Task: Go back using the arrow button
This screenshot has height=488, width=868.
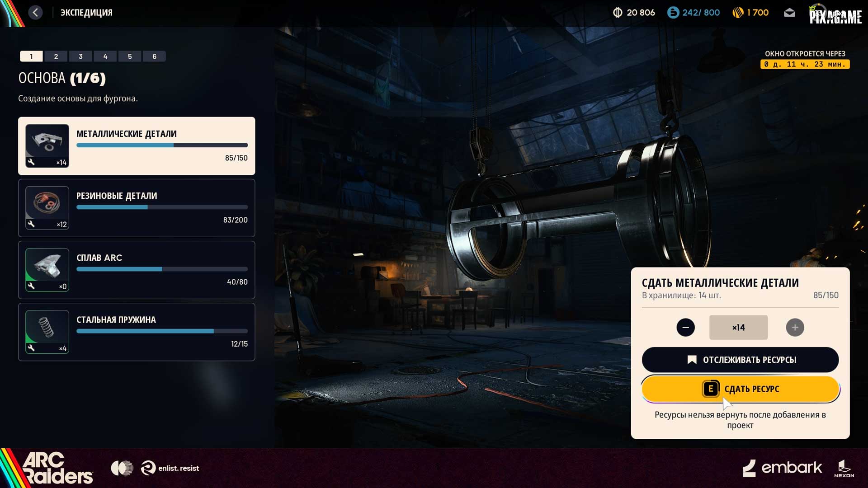Action: 35,13
